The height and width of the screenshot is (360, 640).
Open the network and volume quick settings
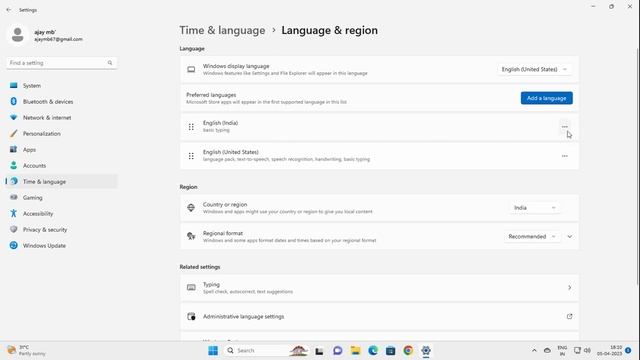[582, 351]
